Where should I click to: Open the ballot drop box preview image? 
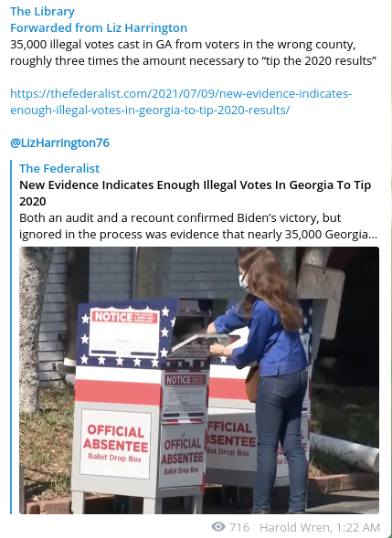point(199,380)
